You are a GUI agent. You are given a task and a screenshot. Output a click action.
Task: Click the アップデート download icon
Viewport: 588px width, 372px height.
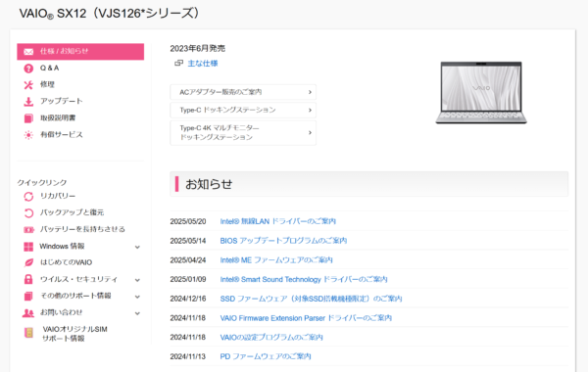(x=28, y=102)
